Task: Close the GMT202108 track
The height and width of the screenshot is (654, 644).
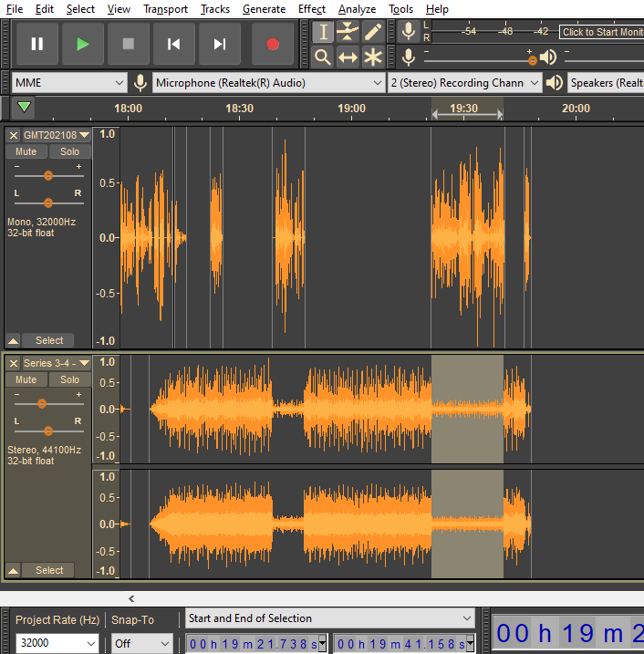Action: point(14,136)
